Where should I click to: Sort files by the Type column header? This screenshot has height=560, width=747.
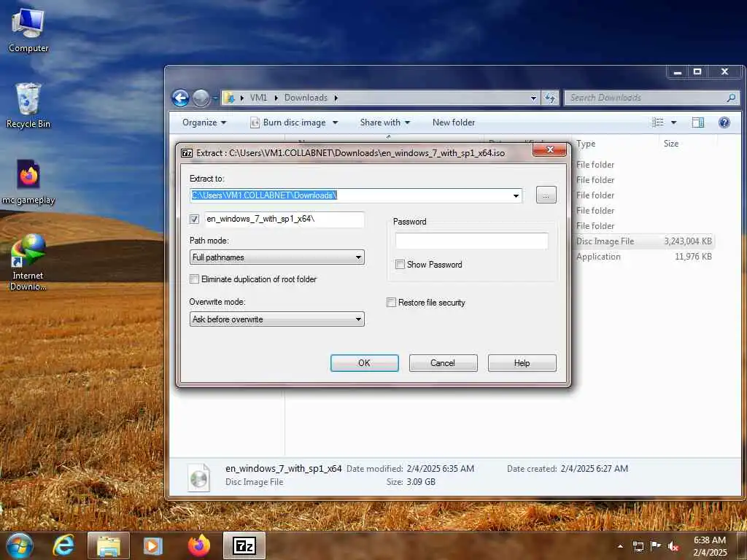pos(586,144)
